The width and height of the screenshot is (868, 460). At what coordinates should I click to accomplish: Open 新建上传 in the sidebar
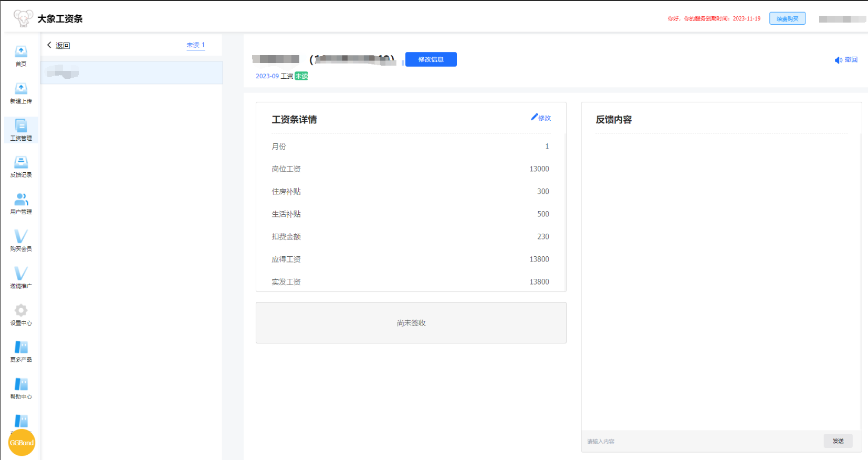[x=21, y=93]
